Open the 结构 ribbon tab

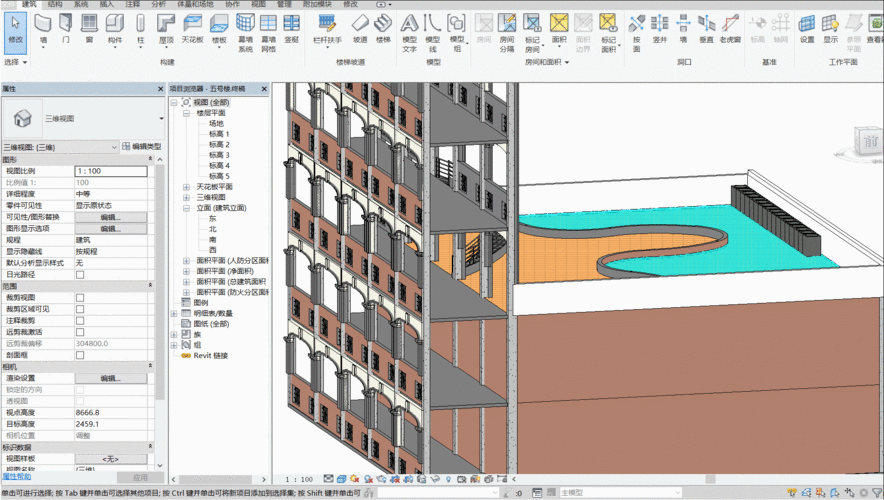pyautogui.click(x=54, y=4)
